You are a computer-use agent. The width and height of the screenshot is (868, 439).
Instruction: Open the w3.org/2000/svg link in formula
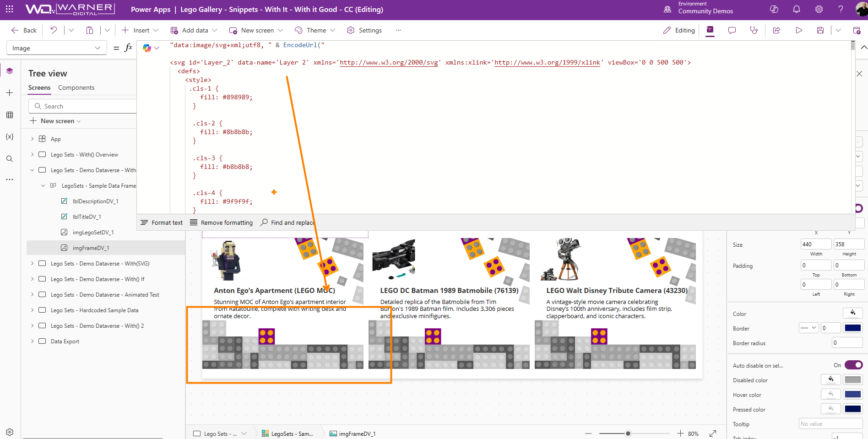pyautogui.click(x=389, y=62)
